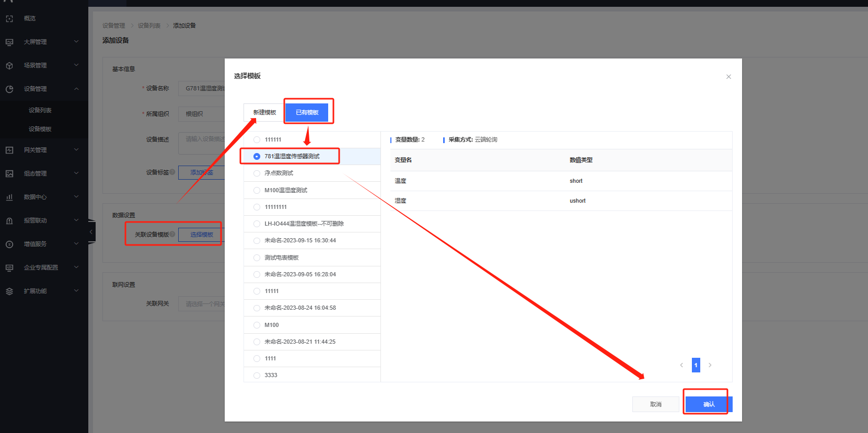
Task: Switch to the 已有模板 tab
Action: (307, 112)
